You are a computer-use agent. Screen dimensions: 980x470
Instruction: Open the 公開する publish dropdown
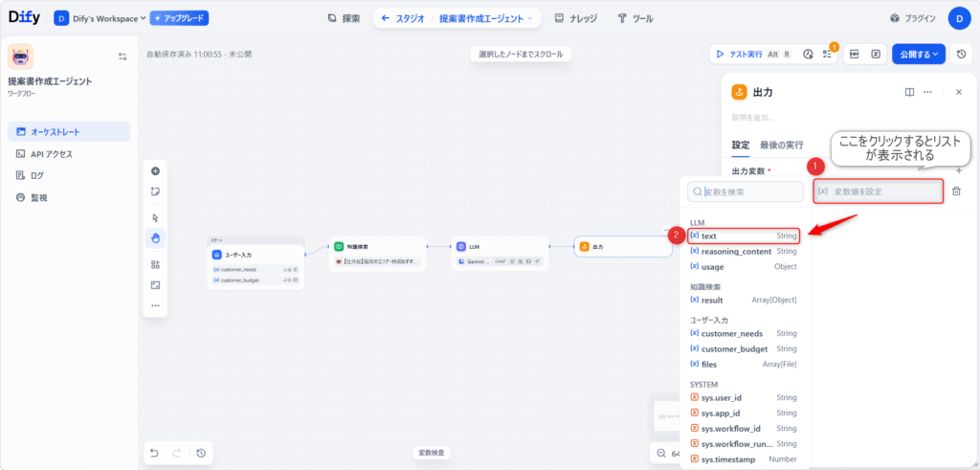coord(919,55)
